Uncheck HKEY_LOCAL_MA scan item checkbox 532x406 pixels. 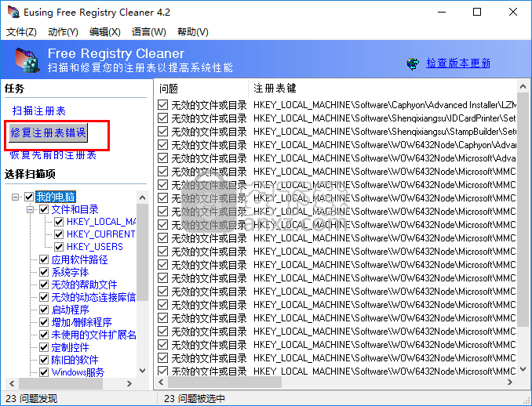coord(59,222)
